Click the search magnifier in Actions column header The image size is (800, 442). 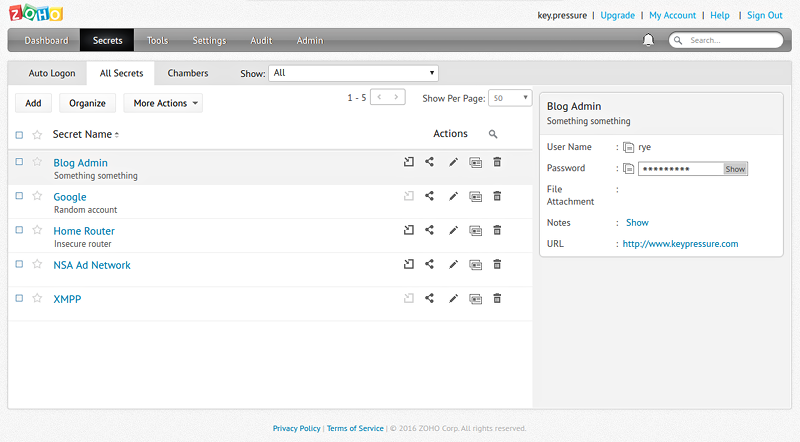pos(492,134)
